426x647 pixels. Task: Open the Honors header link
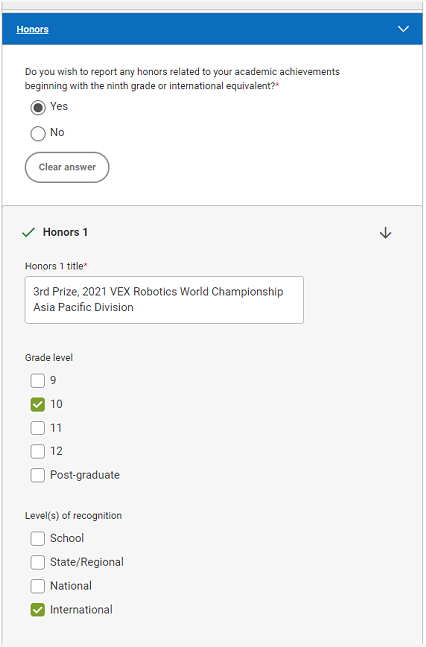pos(33,29)
